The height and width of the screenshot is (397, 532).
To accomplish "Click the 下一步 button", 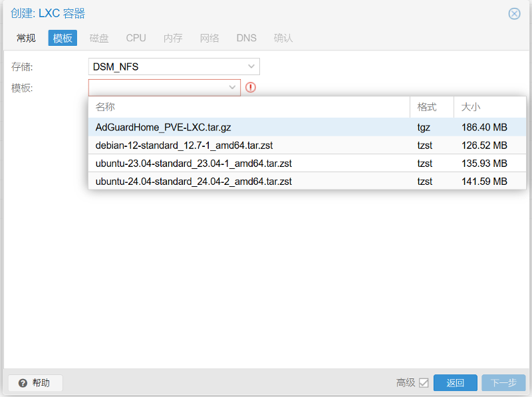I will (x=503, y=382).
